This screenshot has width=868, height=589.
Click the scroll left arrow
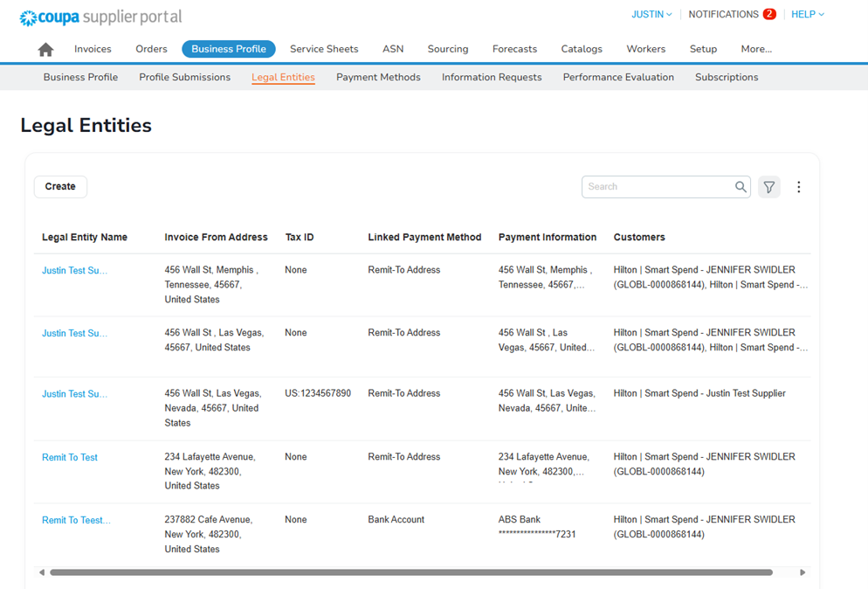coord(41,572)
